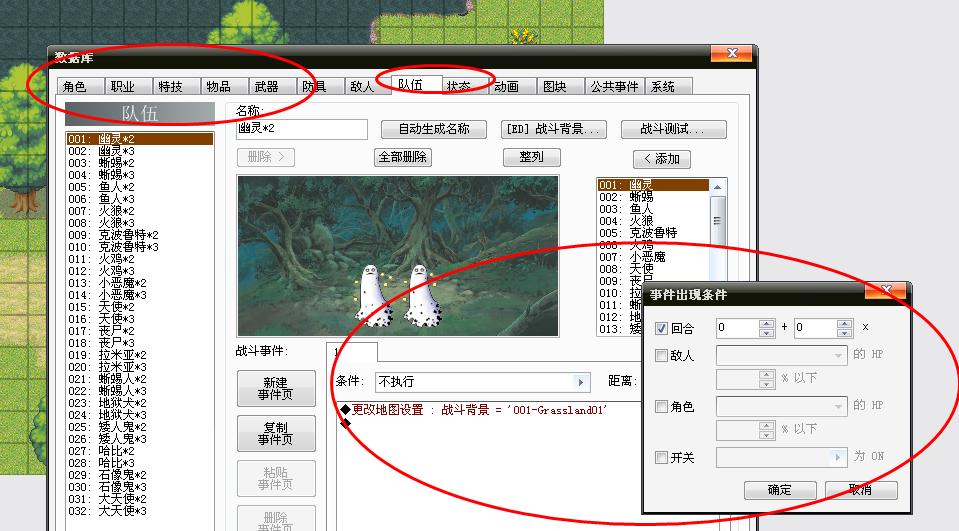
Task: Click the 复制事件页 button
Action: (276, 433)
